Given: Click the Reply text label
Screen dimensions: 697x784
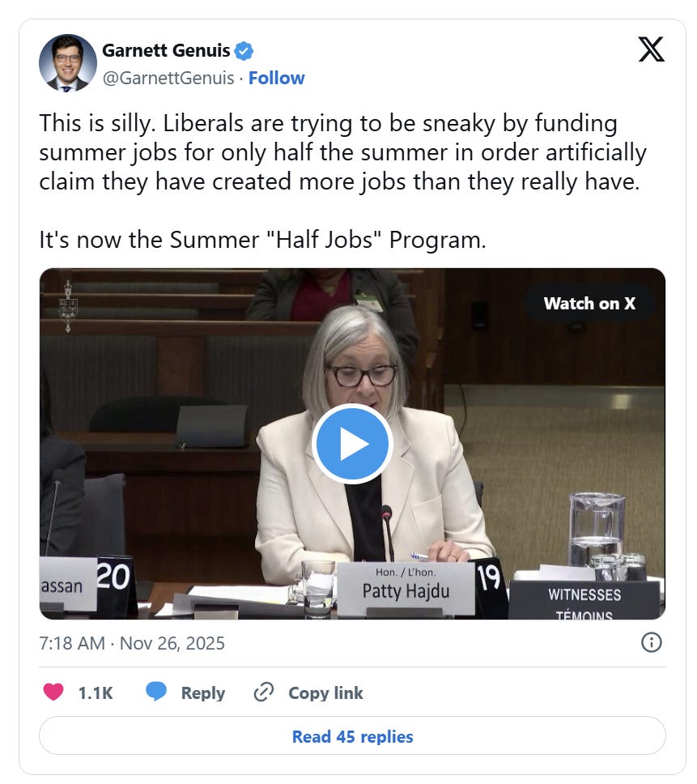Looking at the screenshot, I should click(203, 693).
